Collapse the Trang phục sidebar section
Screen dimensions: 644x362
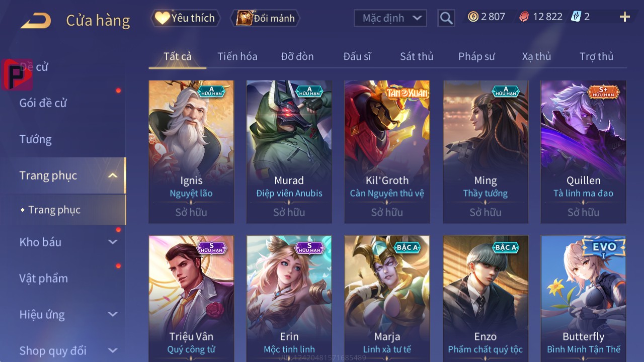pyautogui.click(x=113, y=175)
